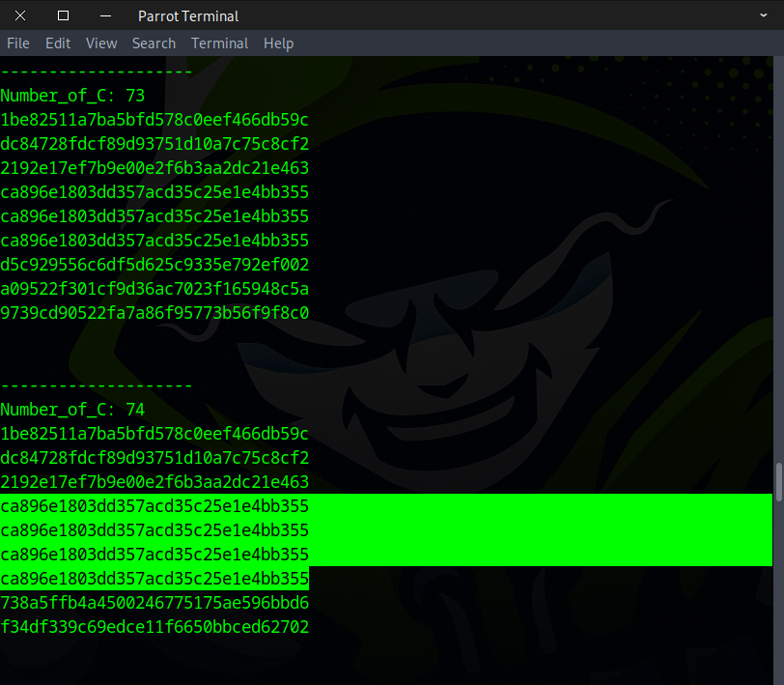Click the hash line starting with f34df339c6
784x685 pixels.
(x=154, y=627)
